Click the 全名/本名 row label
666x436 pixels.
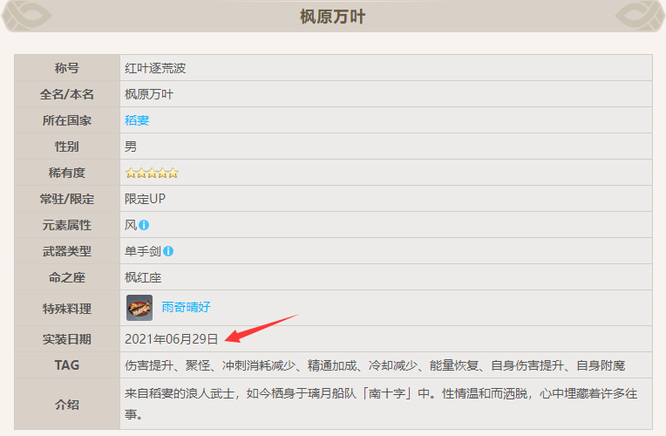67,94
